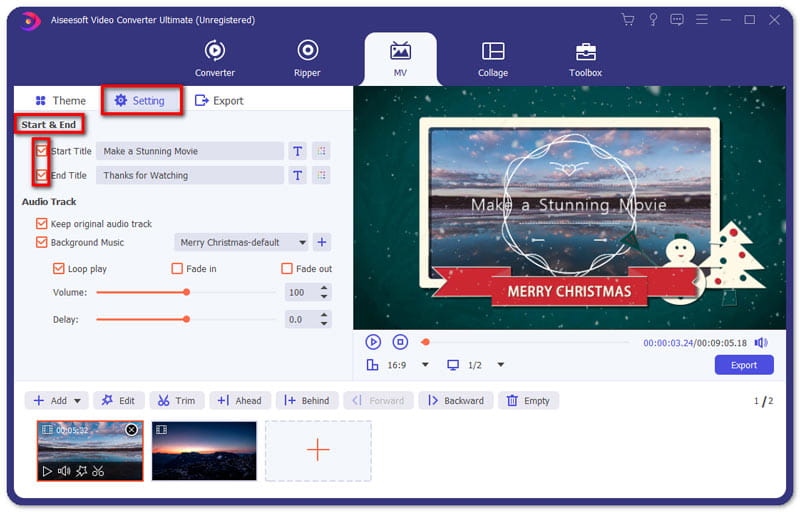Increase the volume value stepper
The height and width of the screenshot is (512, 800).
(324, 288)
